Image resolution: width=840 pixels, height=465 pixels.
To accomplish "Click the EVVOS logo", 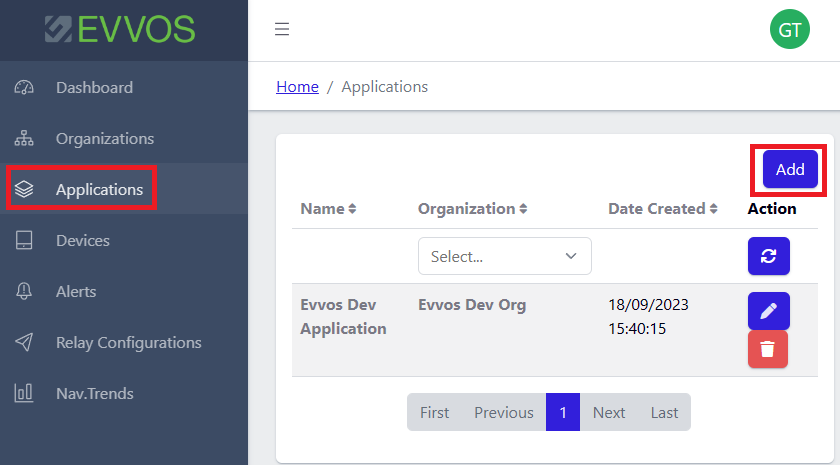I will point(120,29).
